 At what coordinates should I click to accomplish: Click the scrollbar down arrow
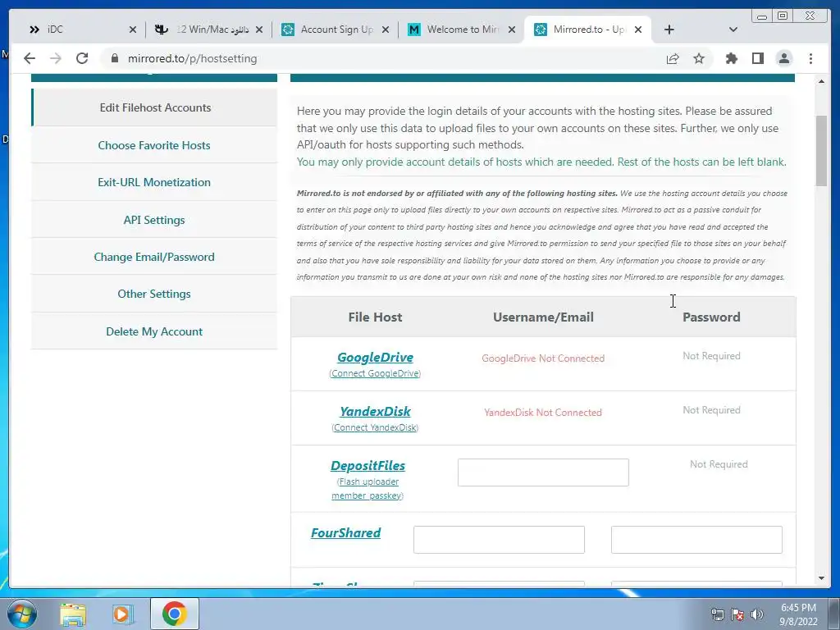(821, 578)
